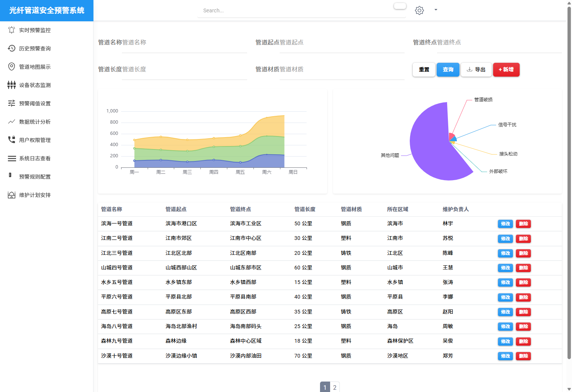
Task: Open the 维护计划安排 menu item
Action: tap(35, 195)
